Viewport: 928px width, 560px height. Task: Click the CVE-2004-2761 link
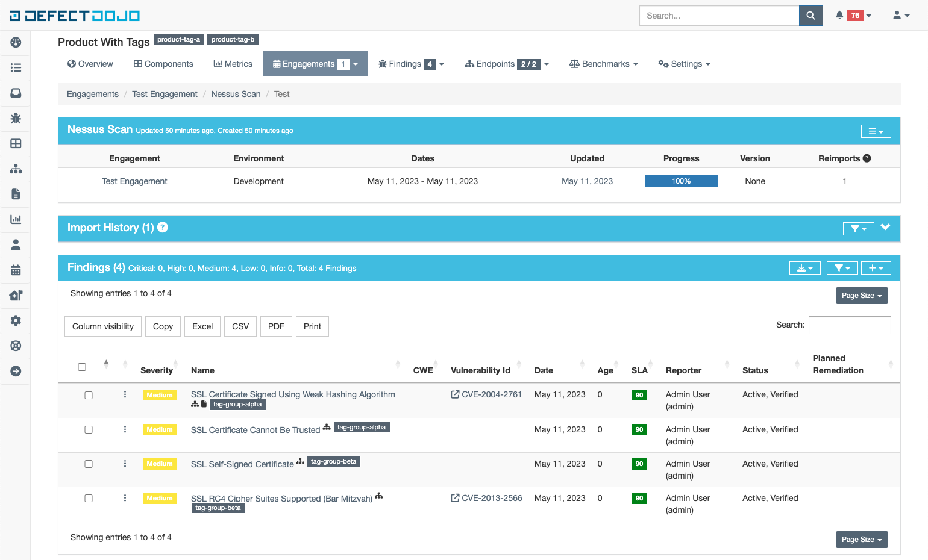[x=490, y=394]
